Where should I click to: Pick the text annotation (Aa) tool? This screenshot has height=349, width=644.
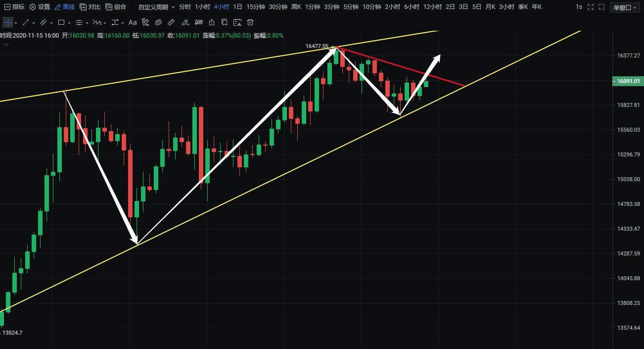pos(133,22)
